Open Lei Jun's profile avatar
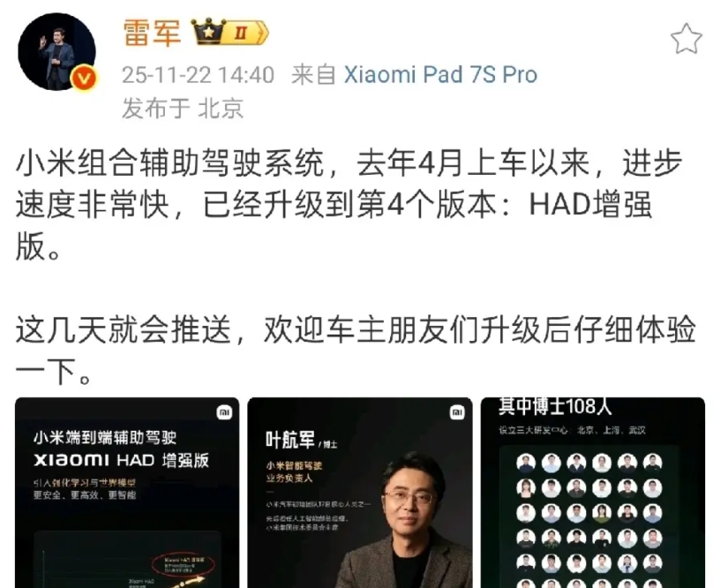This screenshot has width=713, height=588. click(x=56, y=51)
